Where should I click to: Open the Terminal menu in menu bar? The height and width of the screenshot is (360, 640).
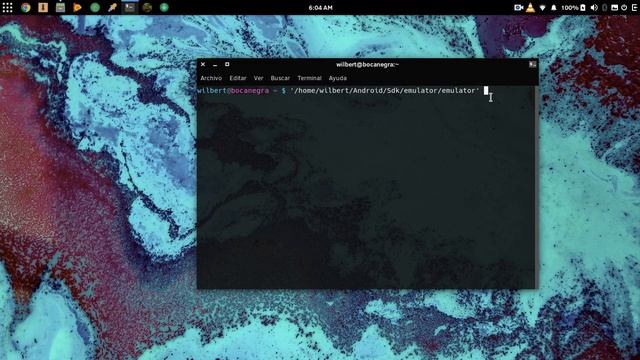(309, 78)
